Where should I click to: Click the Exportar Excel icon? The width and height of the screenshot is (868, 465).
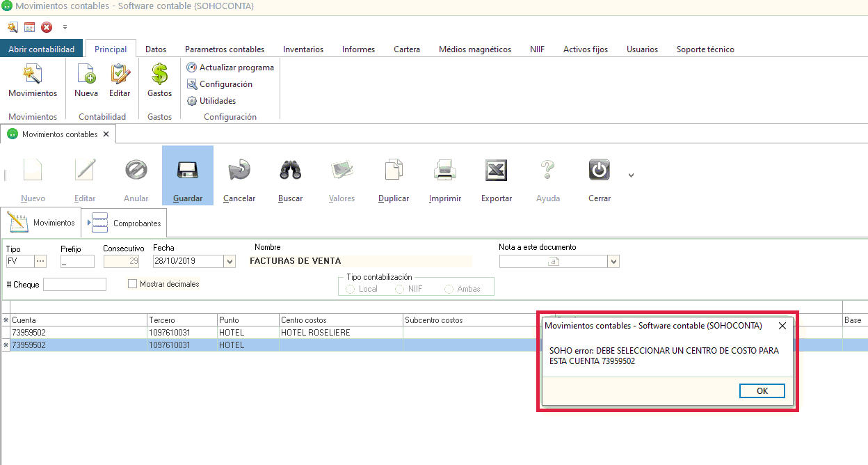tap(496, 171)
